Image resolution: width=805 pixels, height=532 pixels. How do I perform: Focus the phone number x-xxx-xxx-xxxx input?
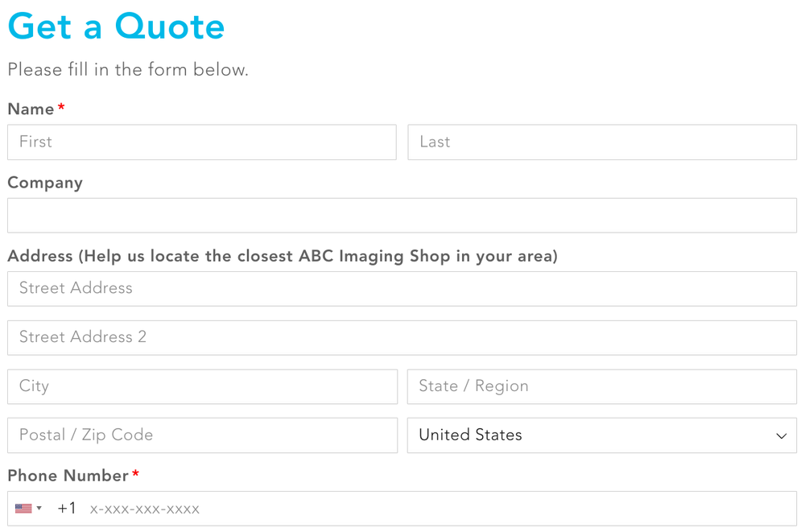tap(435, 509)
